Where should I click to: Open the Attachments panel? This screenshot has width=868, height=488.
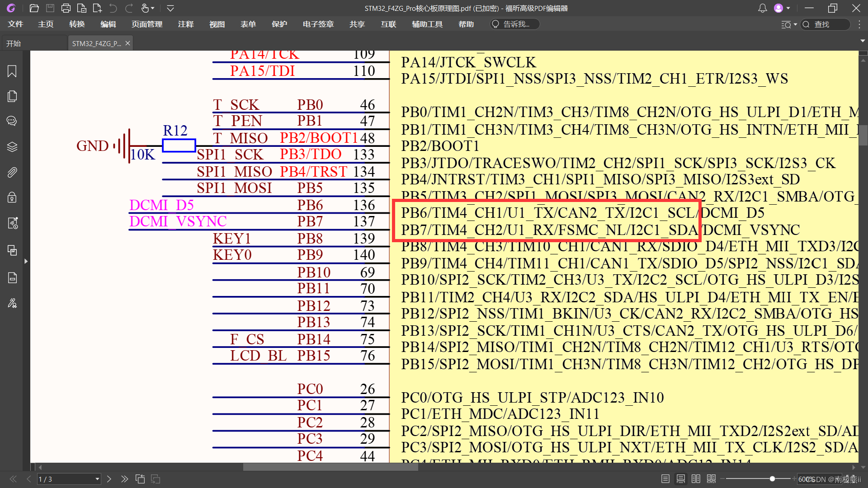[12, 172]
